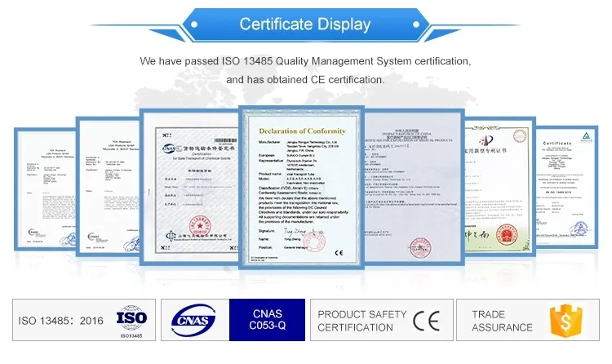Click the Certificate Display banner heading
The width and height of the screenshot is (612, 364).
coord(304,24)
